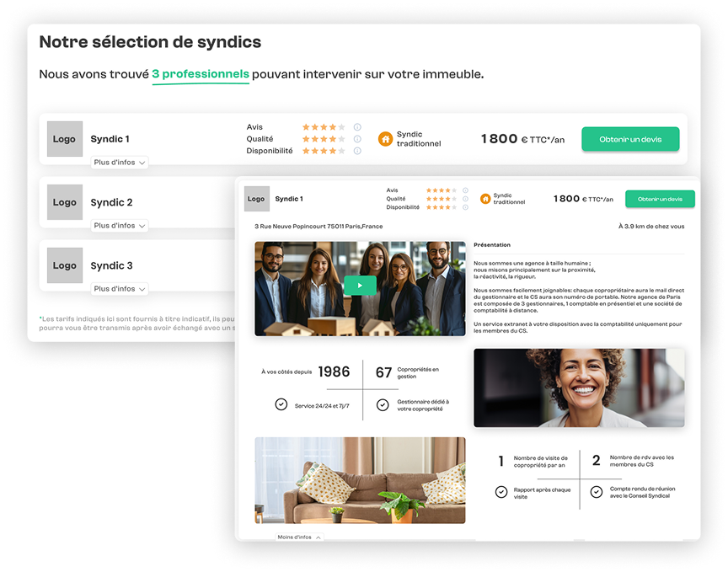Image resolution: width=728 pixels, height=572 pixels.
Task: Expand Plus d'infos for Syndic 2
Action: pos(119,225)
